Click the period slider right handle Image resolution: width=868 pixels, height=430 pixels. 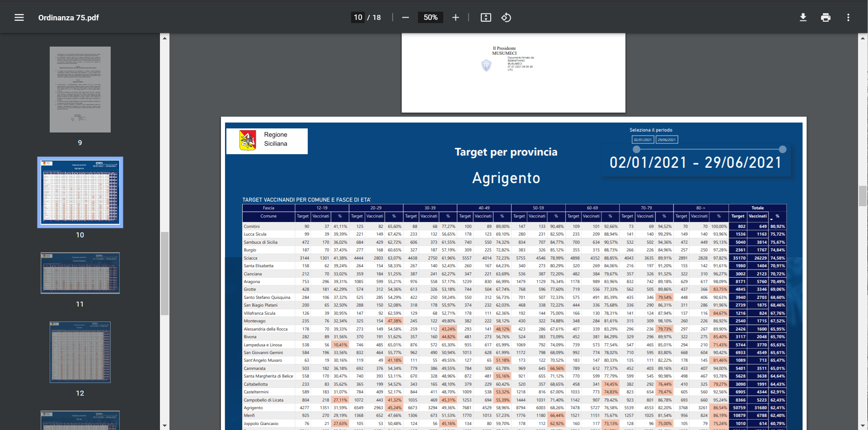point(783,149)
